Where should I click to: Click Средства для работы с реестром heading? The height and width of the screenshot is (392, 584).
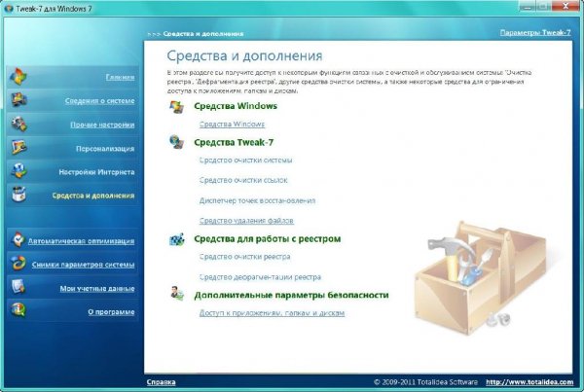pyautogui.click(x=267, y=238)
